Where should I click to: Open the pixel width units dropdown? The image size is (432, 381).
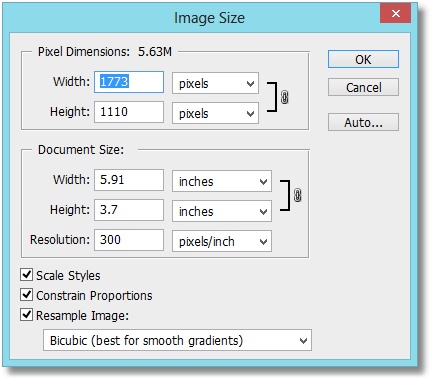(x=215, y=83)
